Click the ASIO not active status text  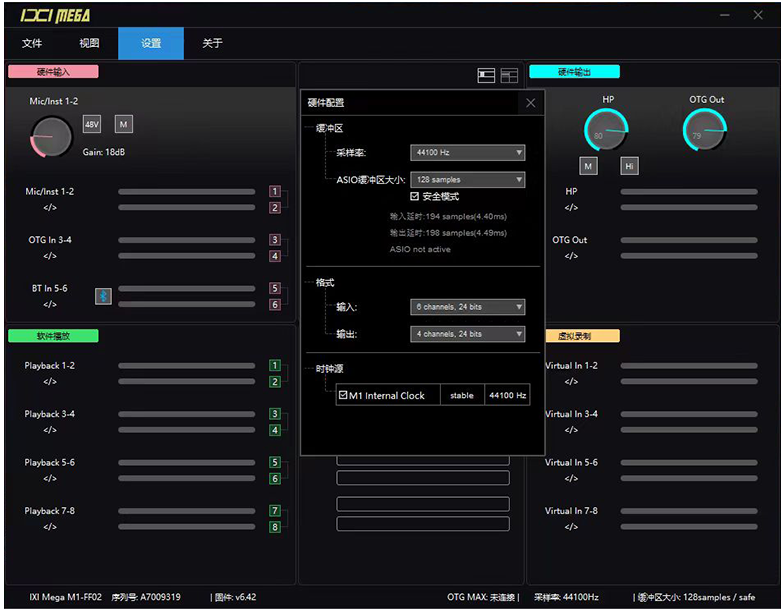(420, 249)
